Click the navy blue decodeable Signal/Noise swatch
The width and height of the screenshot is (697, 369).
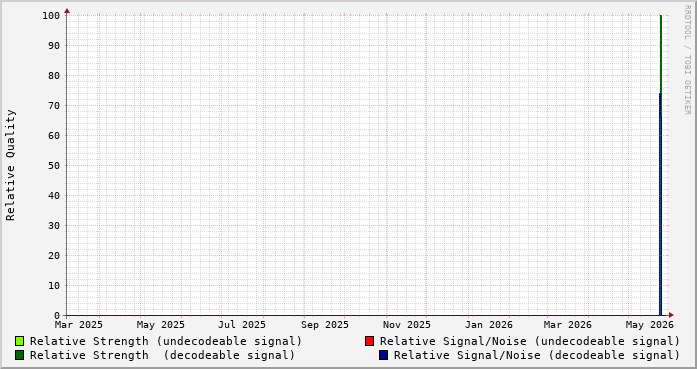point(383,355)
